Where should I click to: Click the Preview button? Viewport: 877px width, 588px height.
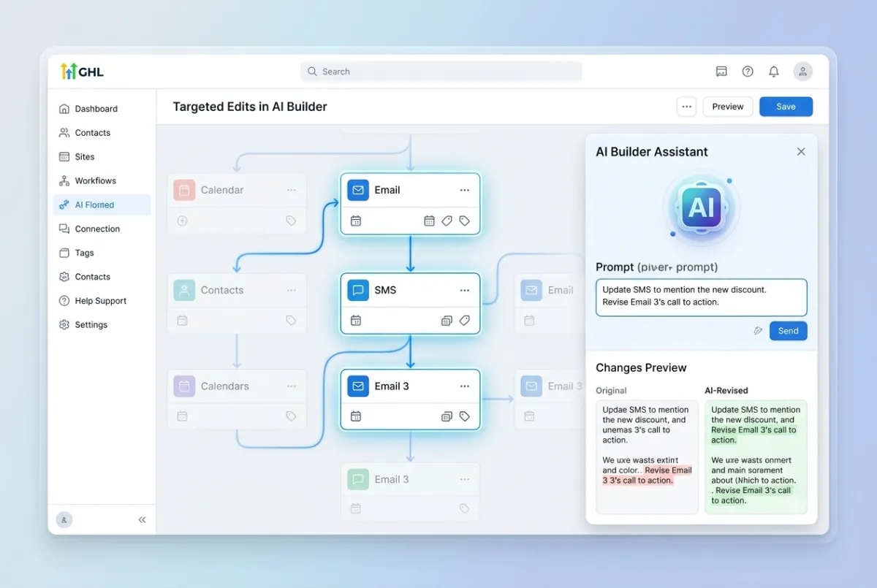(728, 107)
